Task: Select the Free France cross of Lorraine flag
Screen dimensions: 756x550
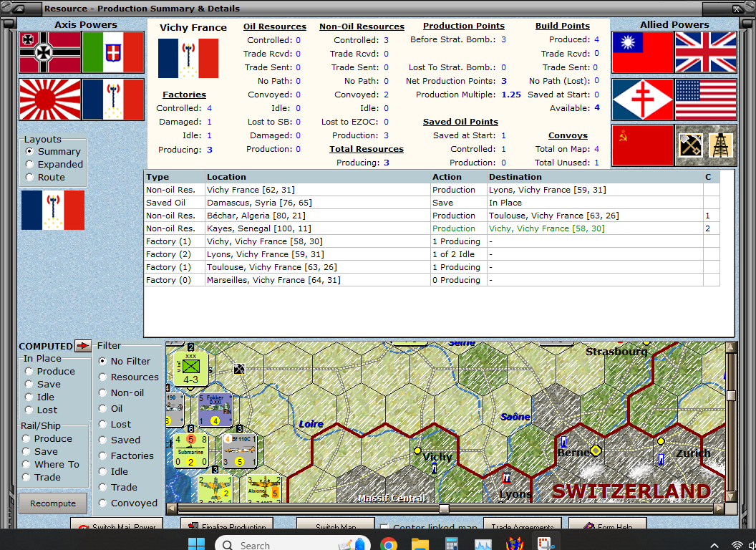Action: pyautogui.click(x=643, y=100)
